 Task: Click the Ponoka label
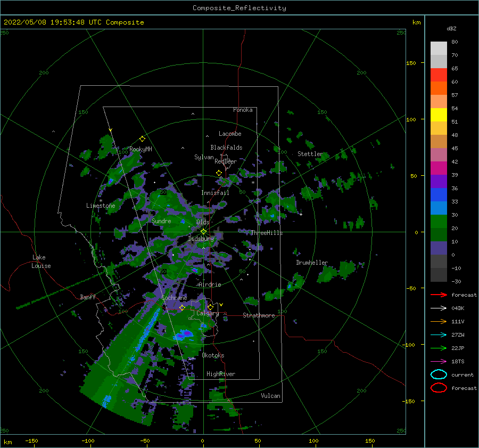(243, 110)
